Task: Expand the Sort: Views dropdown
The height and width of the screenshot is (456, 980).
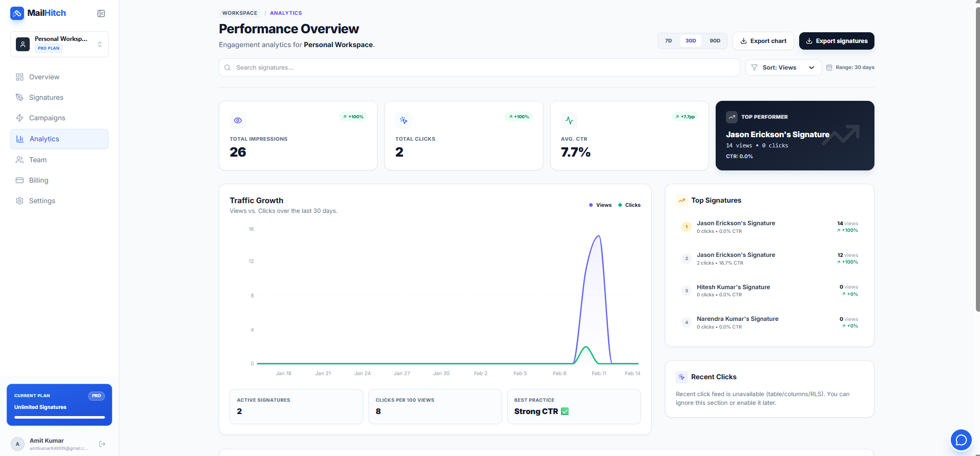Action: click(783, 68)
